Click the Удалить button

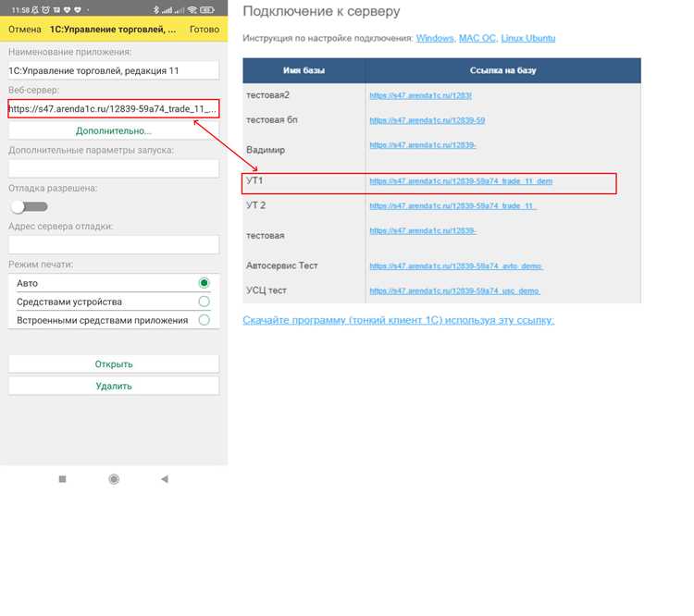[x=114, y=386]
